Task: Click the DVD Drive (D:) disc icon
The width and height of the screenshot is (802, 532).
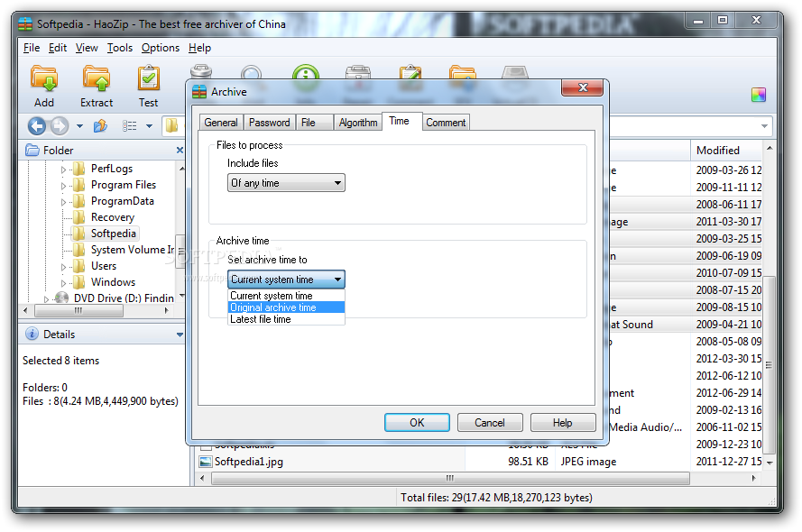Action: (x=62, y=298)
